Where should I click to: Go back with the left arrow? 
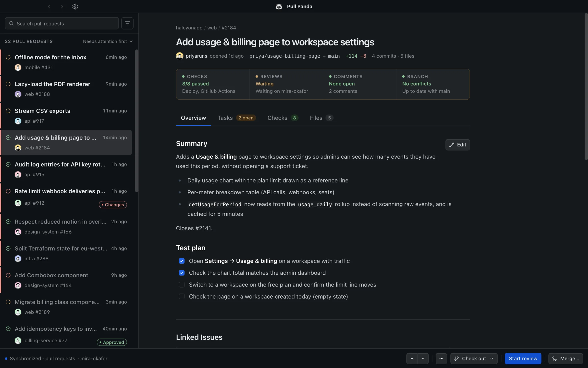point(49,7)
